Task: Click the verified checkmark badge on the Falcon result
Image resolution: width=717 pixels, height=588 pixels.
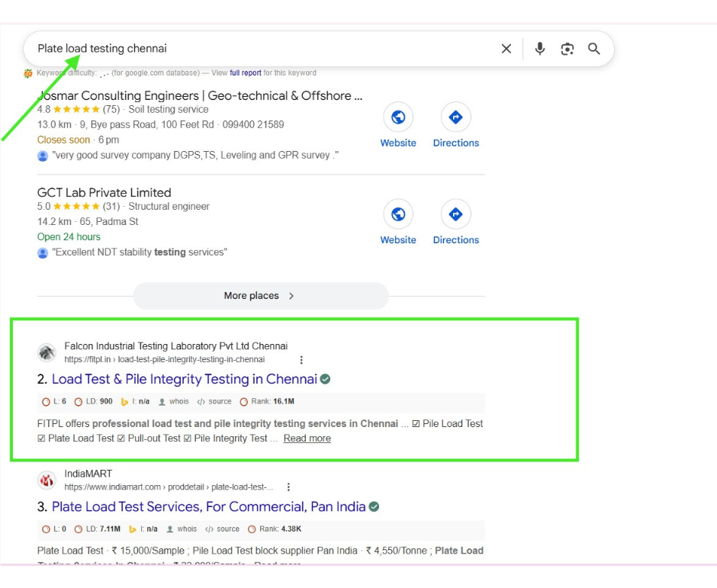Action: click(x=325, y=379)
